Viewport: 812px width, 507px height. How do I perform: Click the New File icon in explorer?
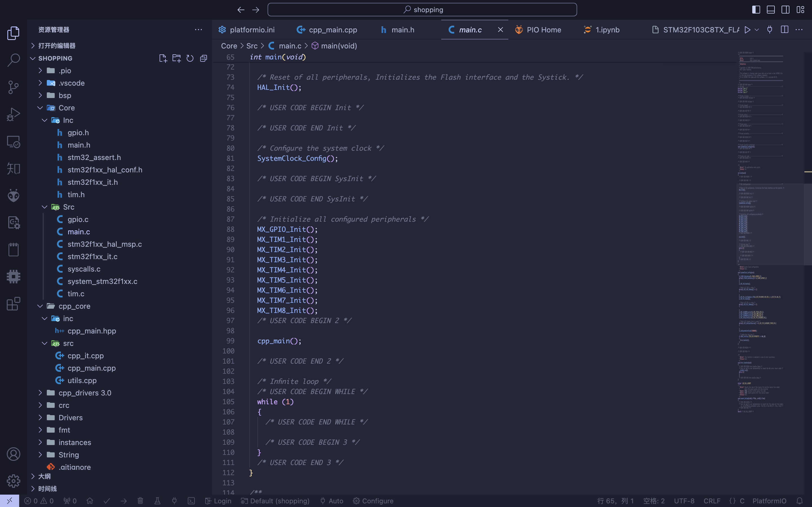point(163,58)
